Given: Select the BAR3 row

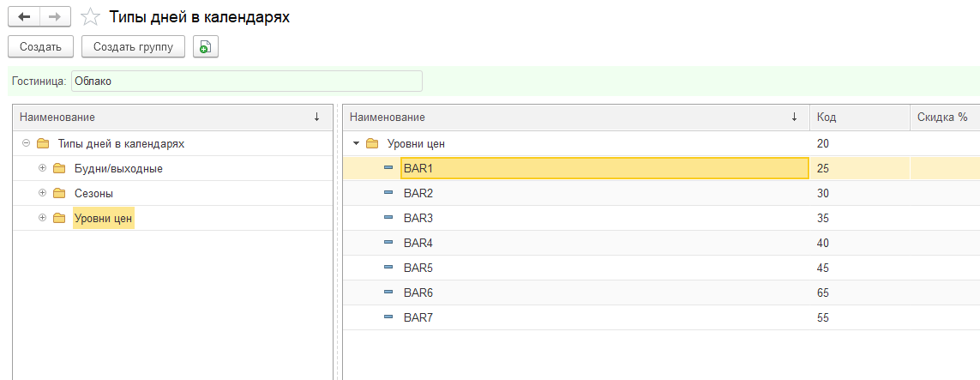Looking at the screenshot, I should point(661,218).
